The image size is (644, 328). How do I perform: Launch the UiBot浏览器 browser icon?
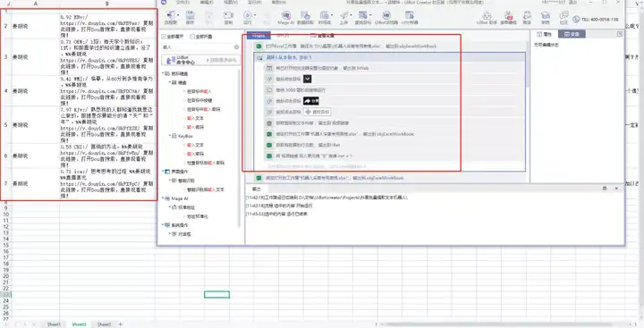tap(386, 17)
